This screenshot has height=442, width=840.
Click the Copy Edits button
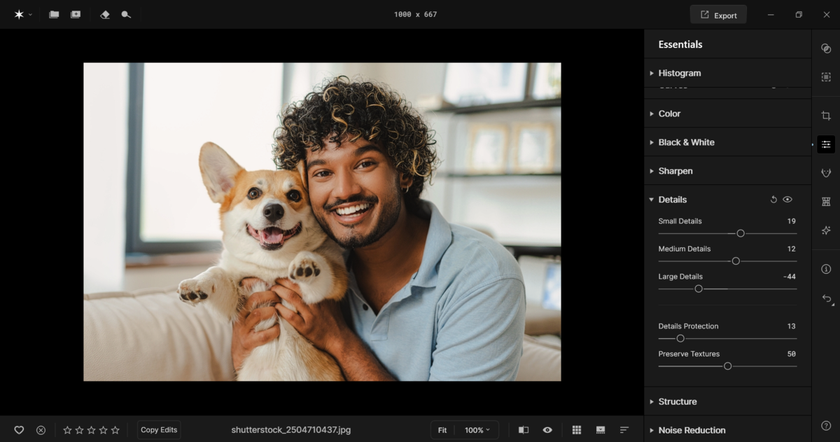(x=159, y=430)
